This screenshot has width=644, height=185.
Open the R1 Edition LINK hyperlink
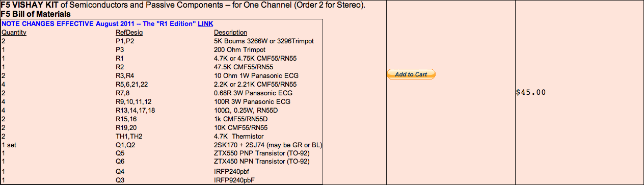point(205,24)
